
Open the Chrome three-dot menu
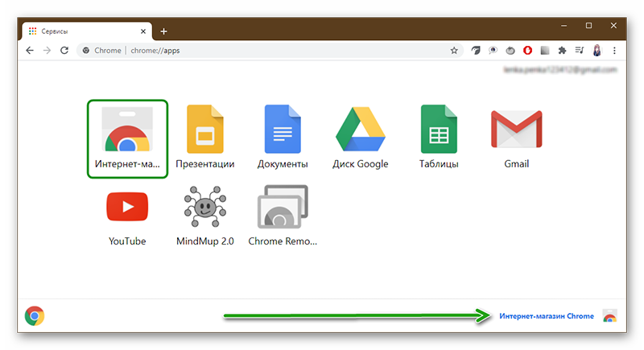tap(614, 51)
